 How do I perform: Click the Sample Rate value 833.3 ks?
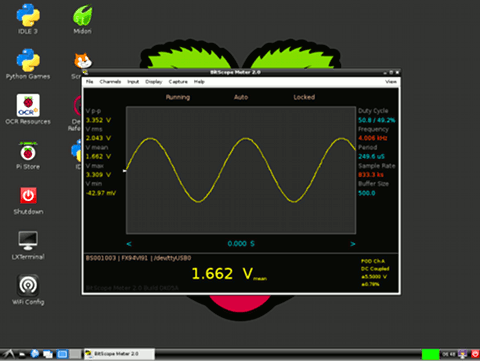(371, 175)
